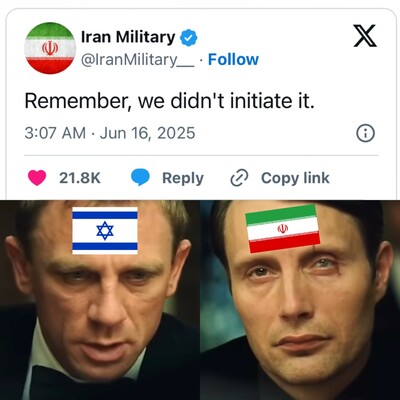
Task: Open the tweet info icon
Action: pyautogui.click(x=366, y=134)
